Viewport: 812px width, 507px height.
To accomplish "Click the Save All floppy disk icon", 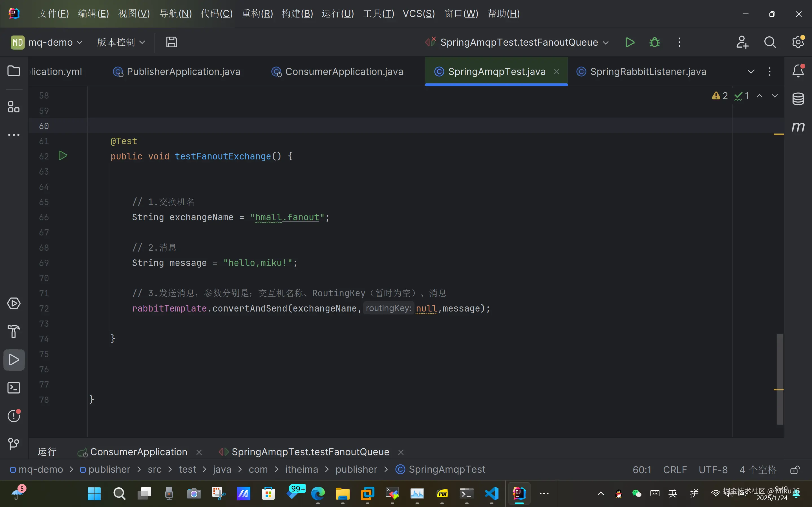I will click(x=171, y=42).
